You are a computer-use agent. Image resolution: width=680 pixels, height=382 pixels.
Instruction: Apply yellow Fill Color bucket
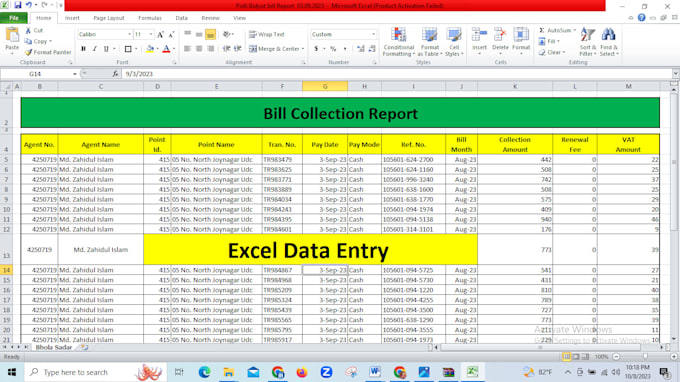[150, 49]
